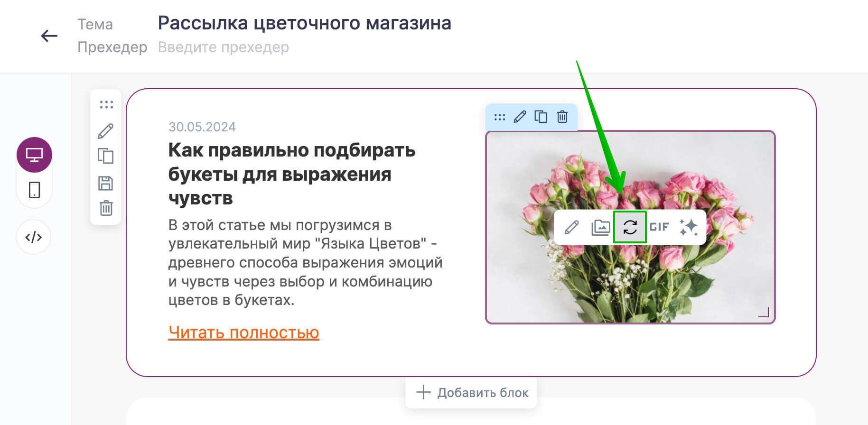Save the block with floppy disk icon
This screenshot has height=425, width=868.
(x=105, y=183)
